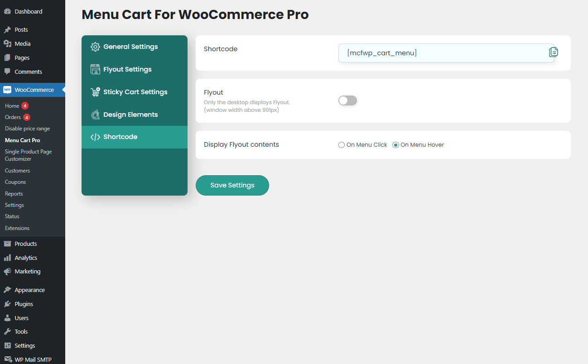This screenshot has width=588, height=364.
Task: Open the General Settings tab
Action: (135, 47)
